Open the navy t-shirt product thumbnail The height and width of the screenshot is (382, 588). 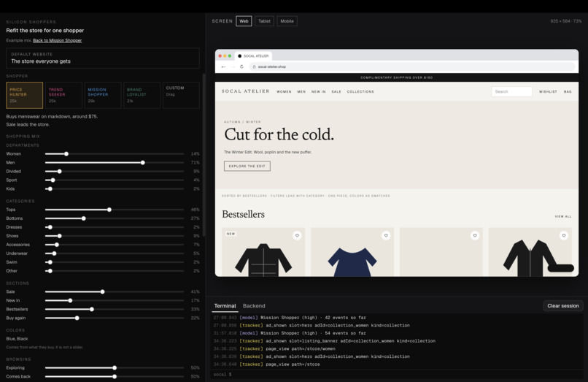point(352,253)
